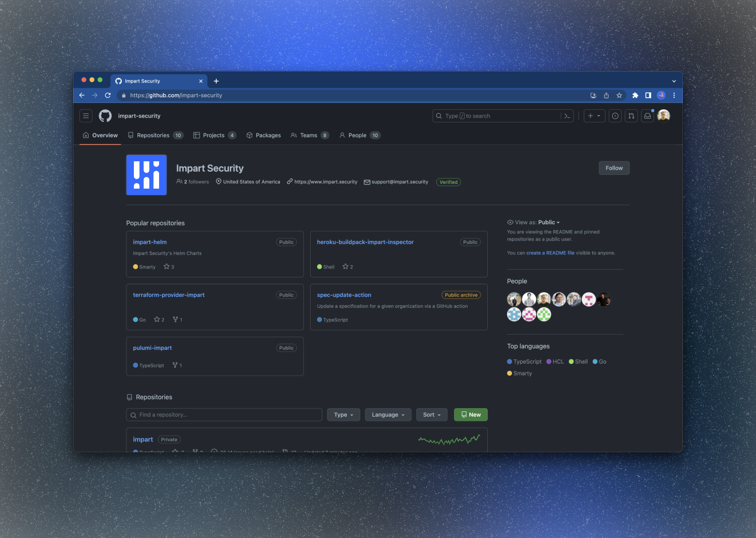Click the Impart Security organization logo

[146, 175]
